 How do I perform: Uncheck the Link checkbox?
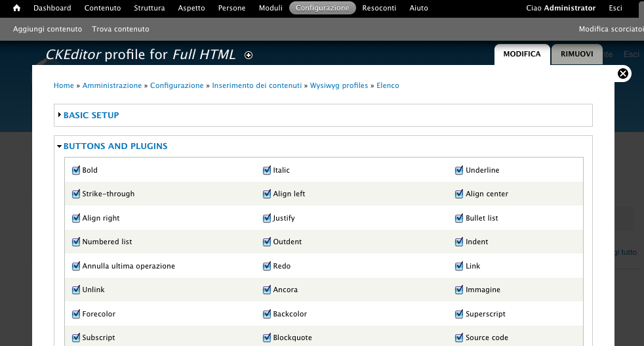point(459,266)
